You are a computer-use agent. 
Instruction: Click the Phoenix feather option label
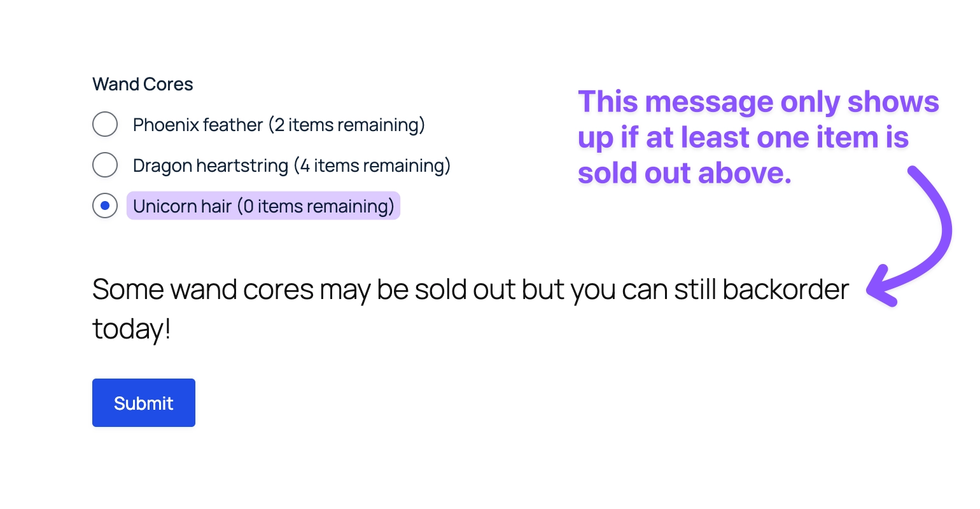(x=197, y=125)
